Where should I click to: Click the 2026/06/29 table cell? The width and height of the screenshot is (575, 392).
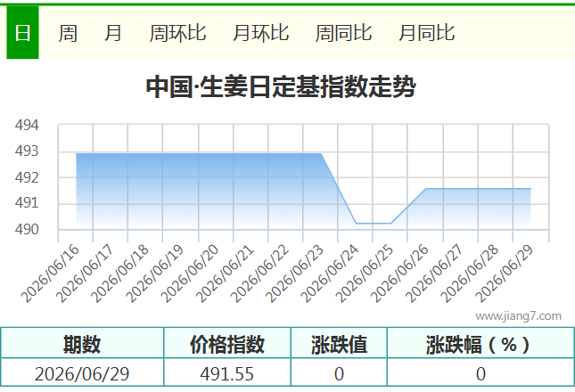click(82, 373)
